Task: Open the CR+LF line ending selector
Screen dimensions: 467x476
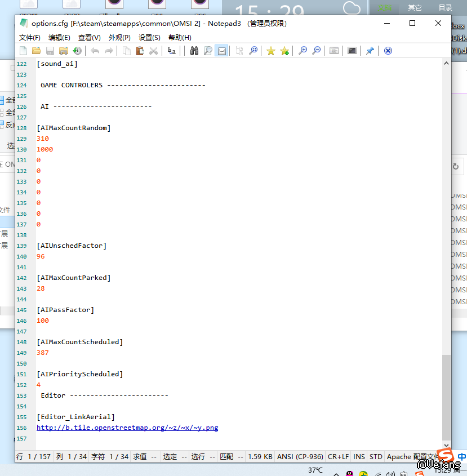Action: (x=338, y=457)
